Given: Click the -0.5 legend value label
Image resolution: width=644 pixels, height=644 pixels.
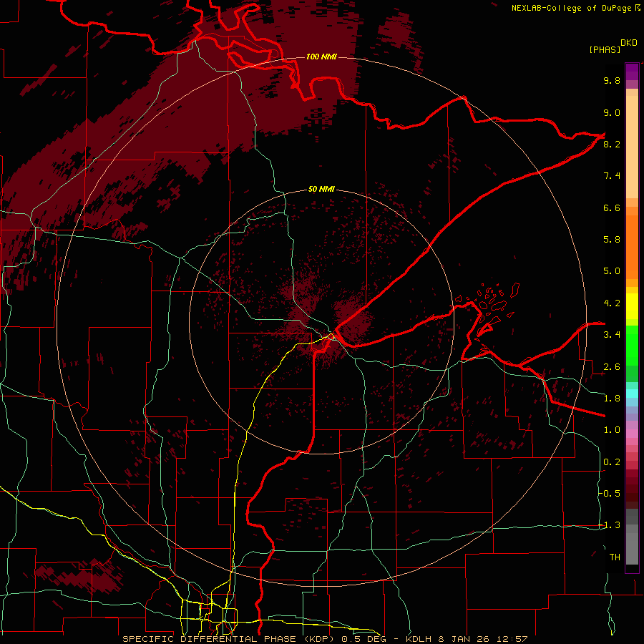Looking at the screenshot, I should point(610,494).
